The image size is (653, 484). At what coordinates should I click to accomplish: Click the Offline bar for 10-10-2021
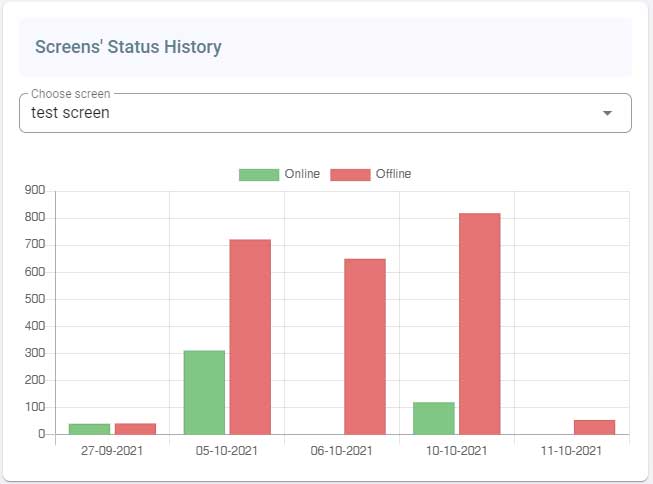479,323
